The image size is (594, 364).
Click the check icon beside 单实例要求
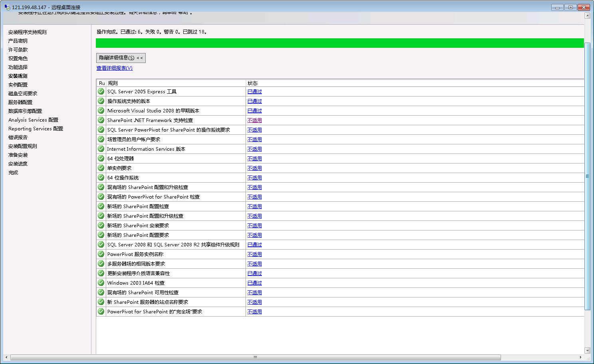101,168
